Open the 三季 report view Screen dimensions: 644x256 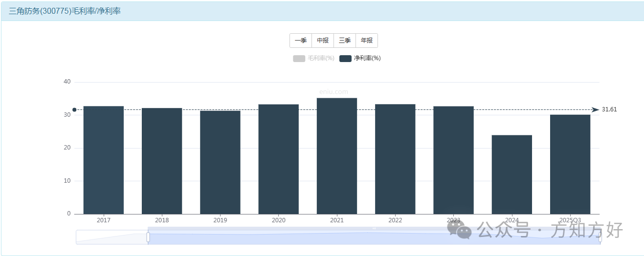click(x=345, y=41)
